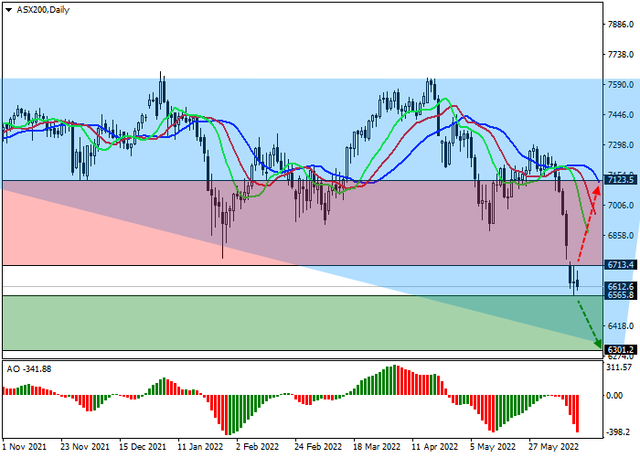Image resolution: width=640 pixels, height=457 pixels.
Task: Click the 7886.0 price axis value
Action: [620, 24]
